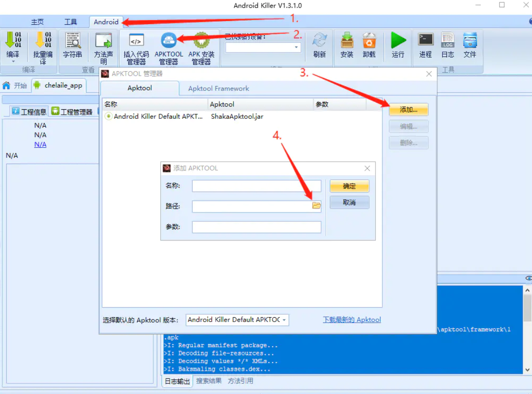The width and height of the screenshot is (532, 394).
Task: Select the 日志输出 tab
Action: tap(177, 381)
